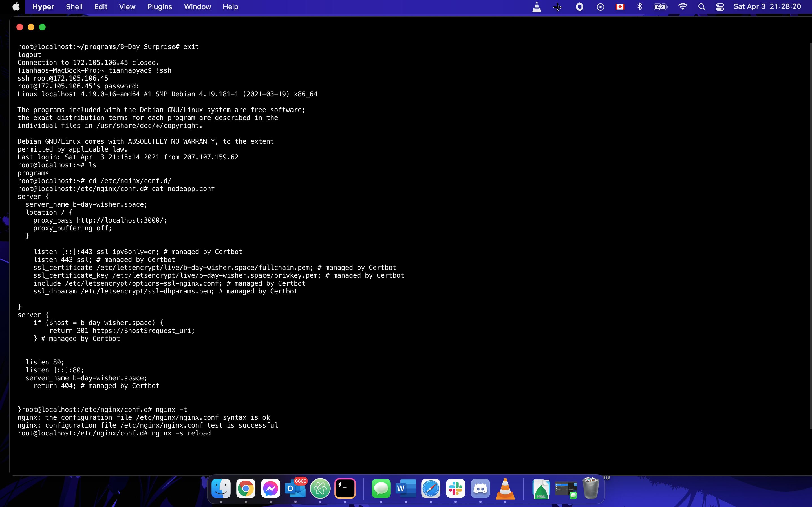The image size is (812, 507).
Task: Open the Trash in dock
Action: pyautogui.click(x=591, y=489)
